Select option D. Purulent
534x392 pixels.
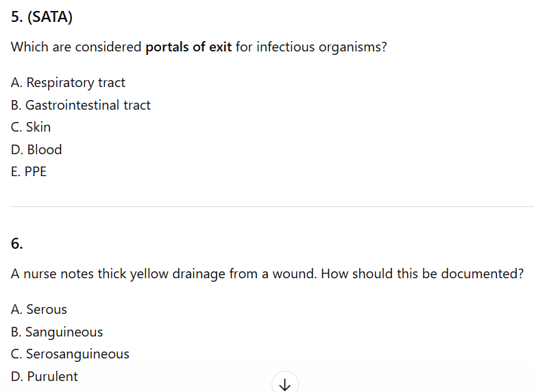point(45,377)
